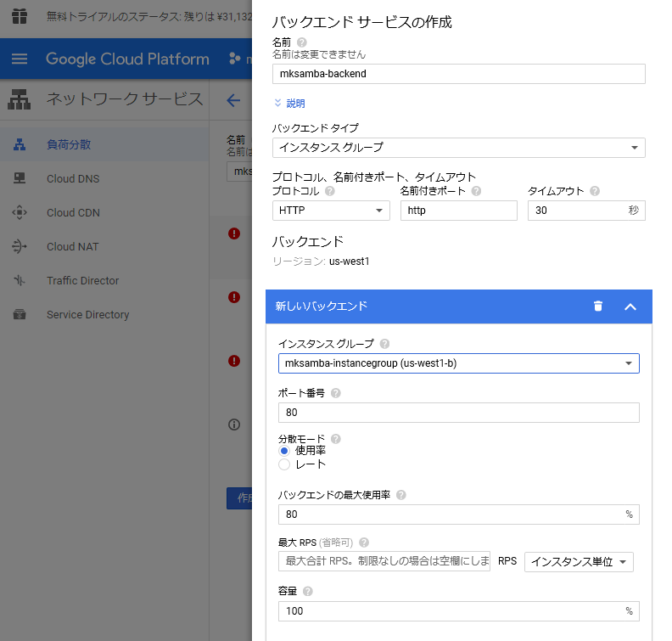Click the Service Directory sidebar icon
672x641 pixels.
[20, 314]
